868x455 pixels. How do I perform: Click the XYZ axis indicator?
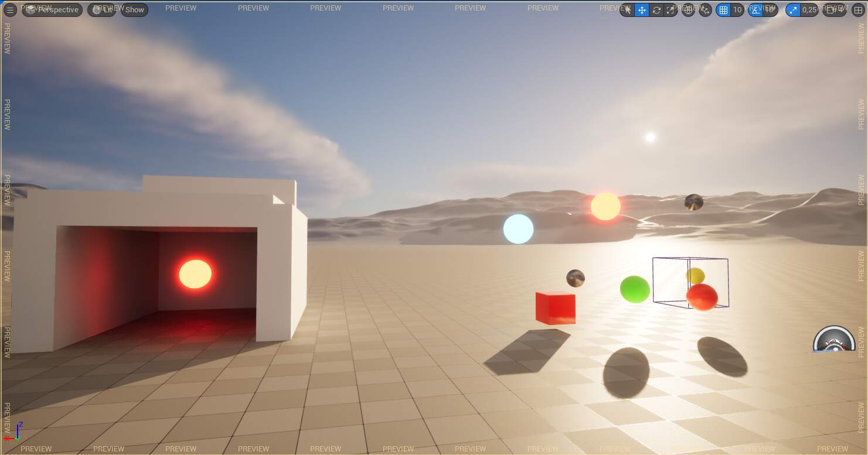coord(13,431)
